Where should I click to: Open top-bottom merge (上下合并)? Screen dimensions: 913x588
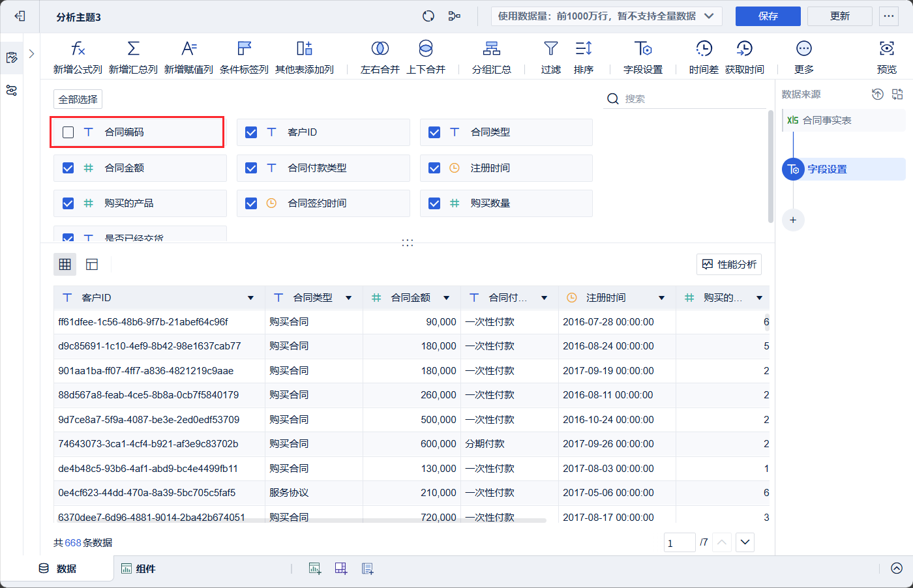coord(426,57)
